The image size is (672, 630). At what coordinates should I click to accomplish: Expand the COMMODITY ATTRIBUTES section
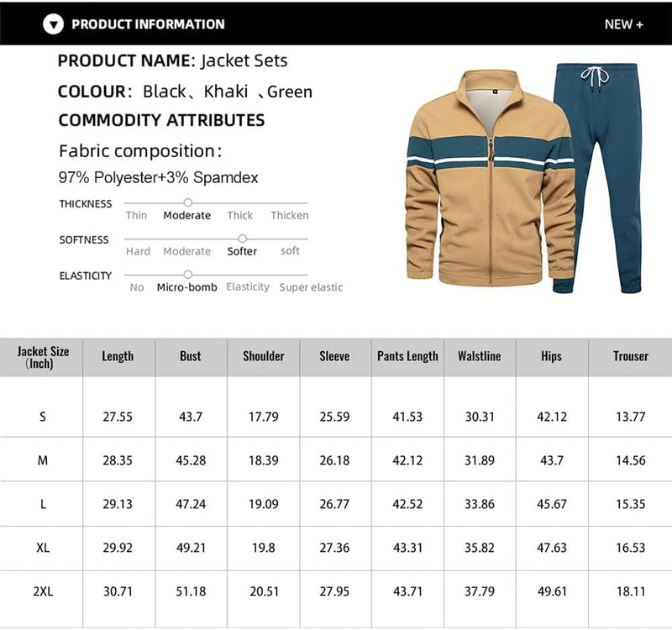(160, 120)
